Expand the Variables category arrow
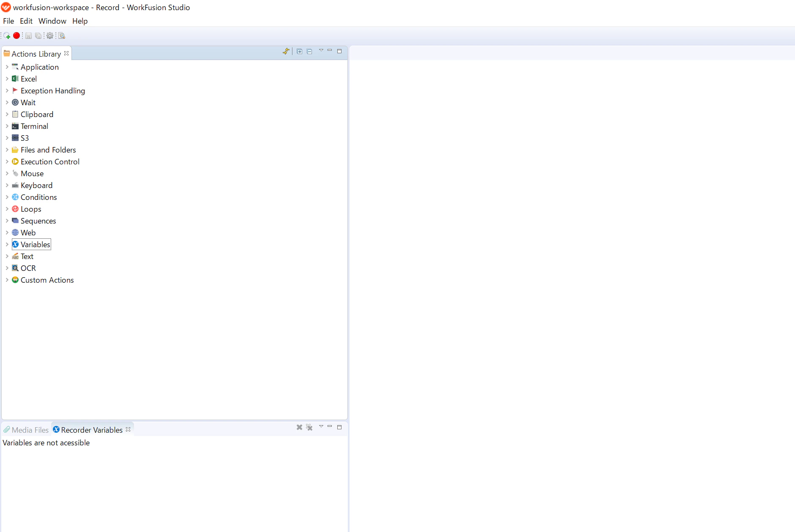 (7, 244)
